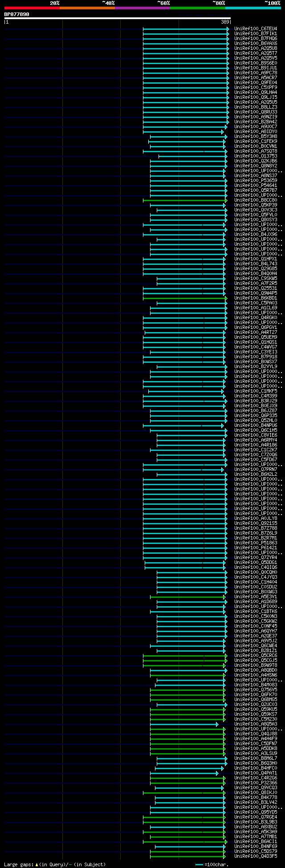The image size is (285, 868).
Task: Select the UniRef100_Q25531 label
Action: [256, 288]
